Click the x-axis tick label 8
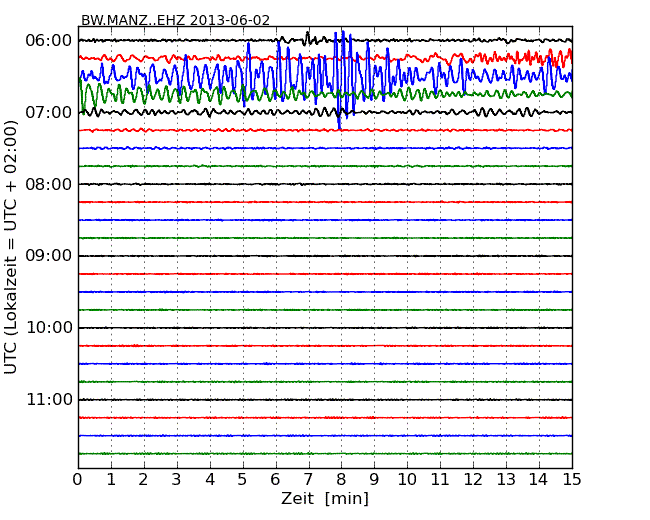This screenshot has height=520, width=650. click(x=342, y=480)
